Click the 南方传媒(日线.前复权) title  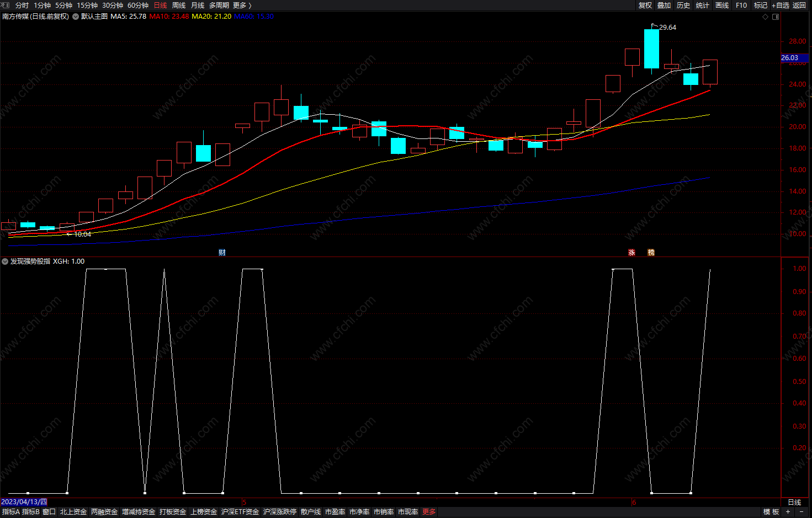point(36,17)
